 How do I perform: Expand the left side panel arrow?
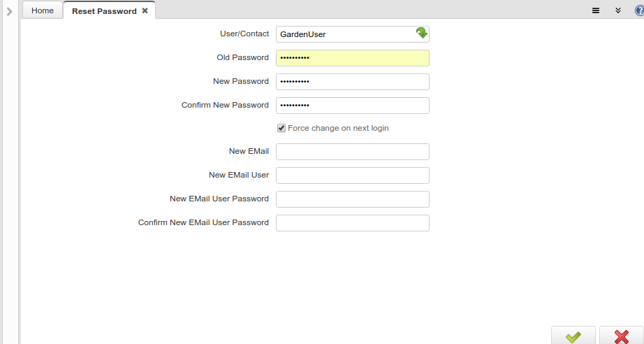(x=9, y=11)
